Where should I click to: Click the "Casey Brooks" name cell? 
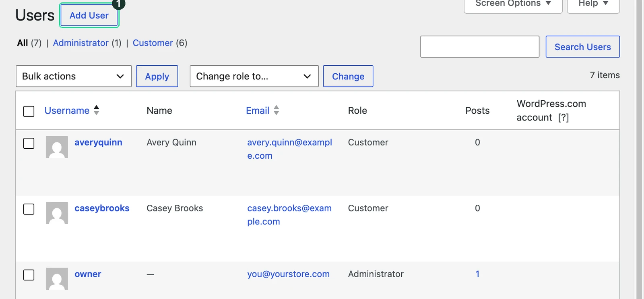175,208
